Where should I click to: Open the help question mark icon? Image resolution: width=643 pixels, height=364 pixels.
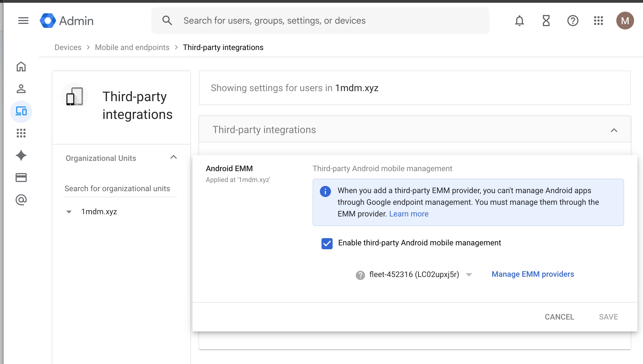tap(573, 21)
